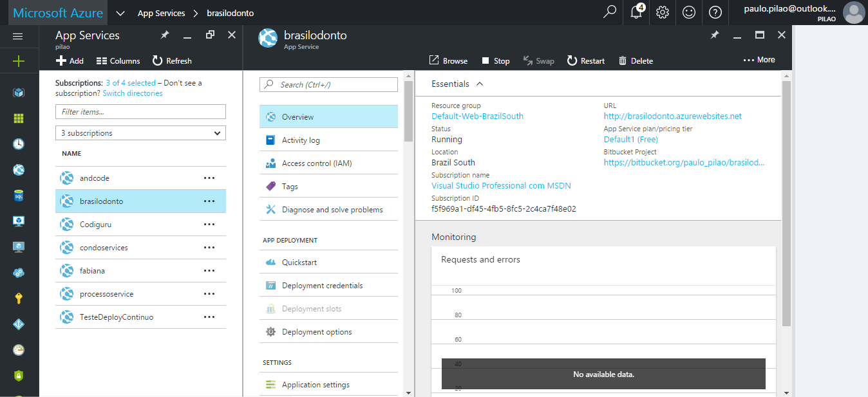
Task: Collapse the Essentials section
Action: coord(479,84)
